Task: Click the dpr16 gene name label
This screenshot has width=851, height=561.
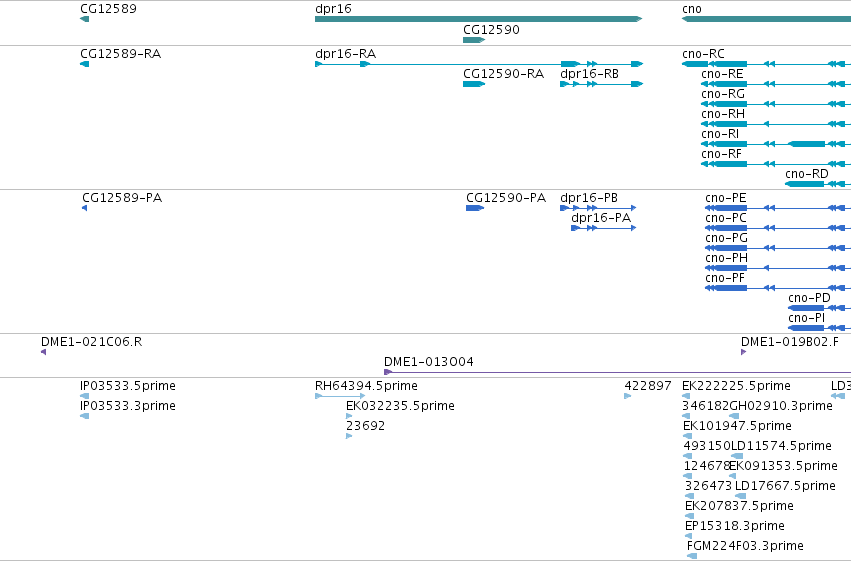Action: pyautogui.click(x=333, y=9)
